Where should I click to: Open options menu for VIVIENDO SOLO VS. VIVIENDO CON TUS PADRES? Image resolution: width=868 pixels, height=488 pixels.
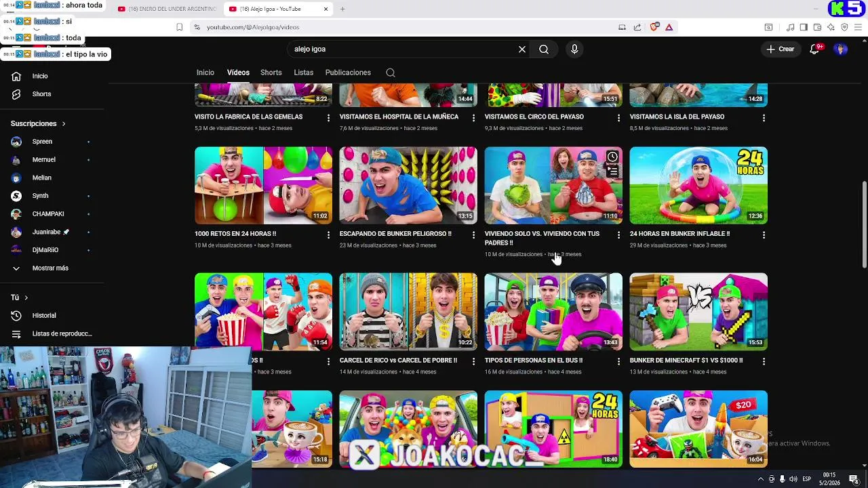(x=618, y=235)
